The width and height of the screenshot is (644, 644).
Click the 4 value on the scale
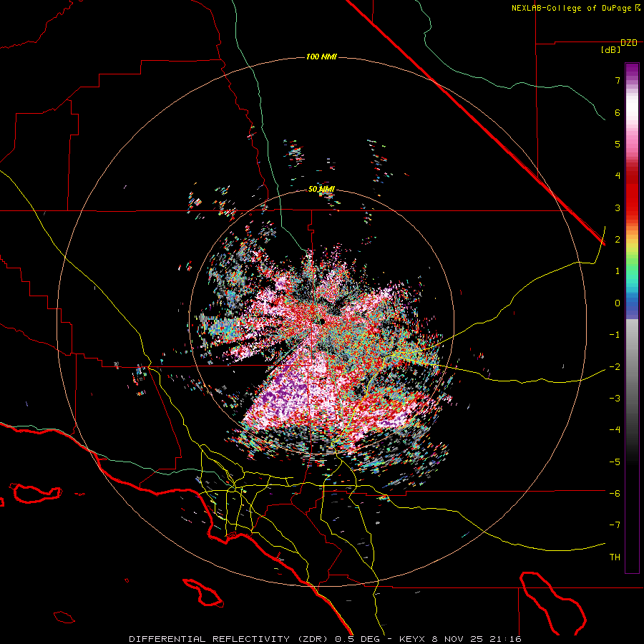(x=618, y=176)
